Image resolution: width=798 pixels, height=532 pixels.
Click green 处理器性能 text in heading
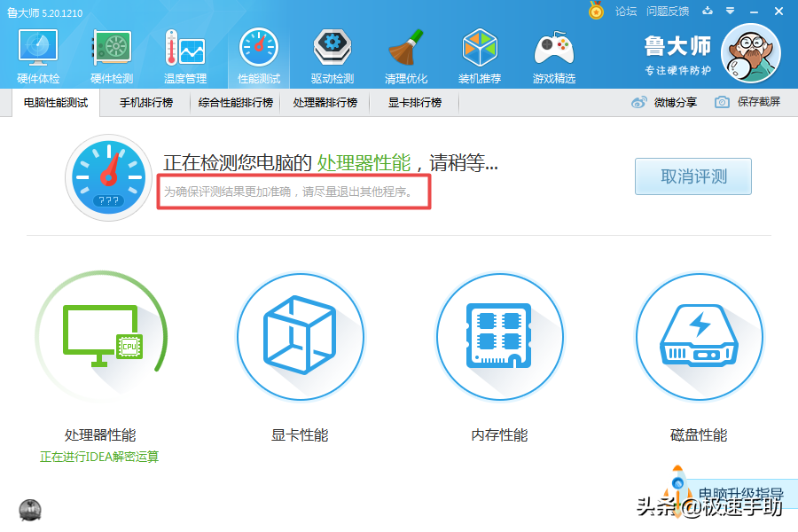(364, 163)
